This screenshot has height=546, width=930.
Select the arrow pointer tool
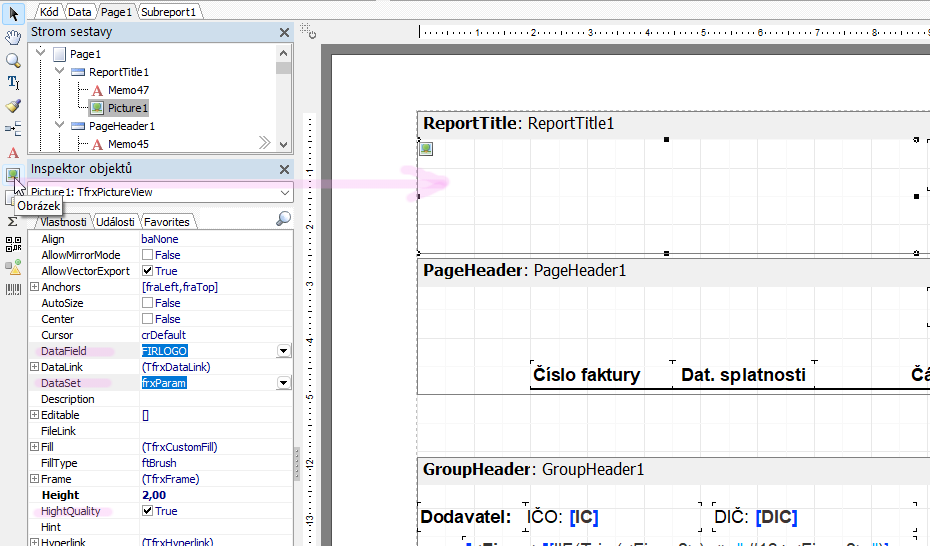[x=13, y=15]
